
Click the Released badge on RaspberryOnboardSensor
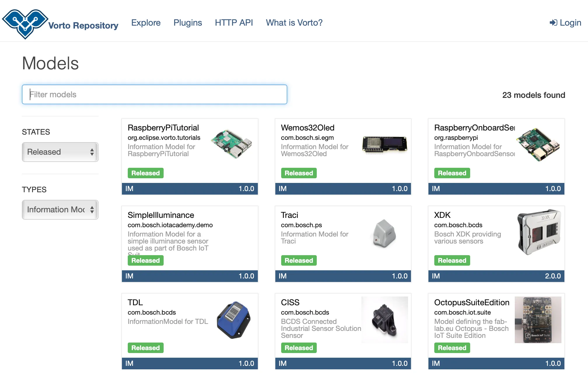(452, 173)
